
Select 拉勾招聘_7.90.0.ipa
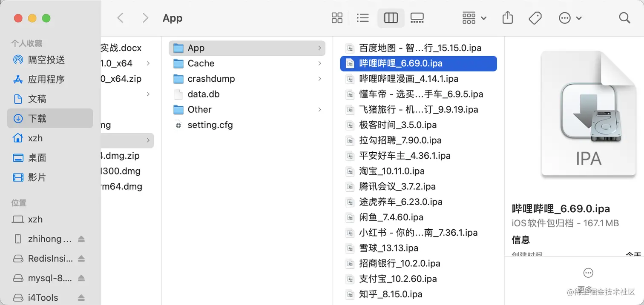419,140
